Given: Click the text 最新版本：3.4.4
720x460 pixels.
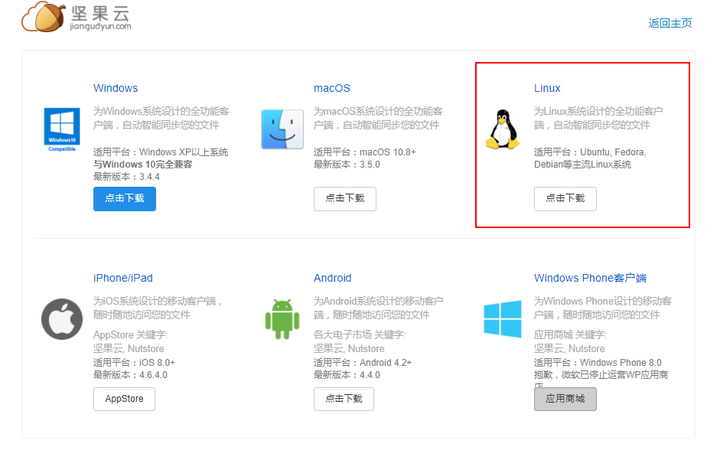Looking at the screenshot, I should pos(127,177).
